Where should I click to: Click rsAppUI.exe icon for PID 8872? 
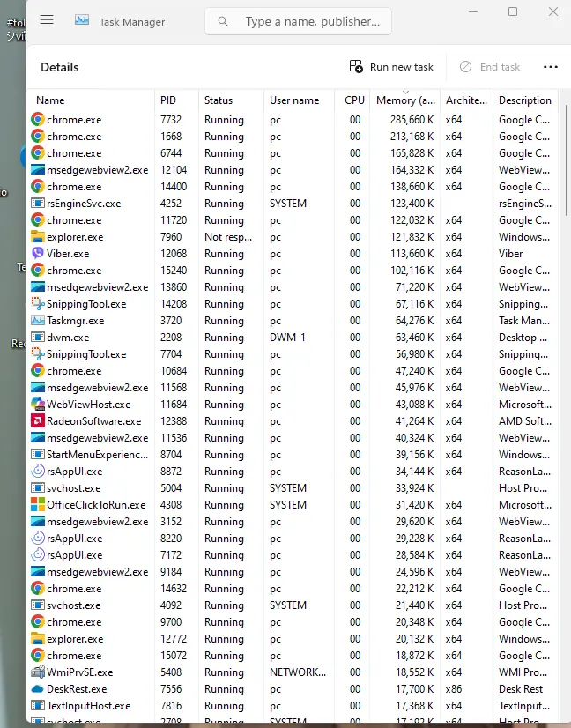[x=38, y=471]
